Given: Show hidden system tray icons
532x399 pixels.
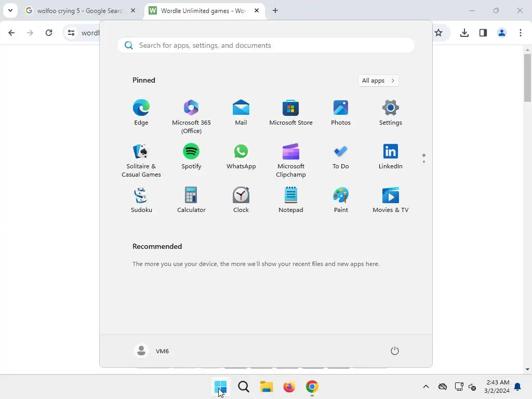Looking at the screenshot, I should (x=426, y=387).
